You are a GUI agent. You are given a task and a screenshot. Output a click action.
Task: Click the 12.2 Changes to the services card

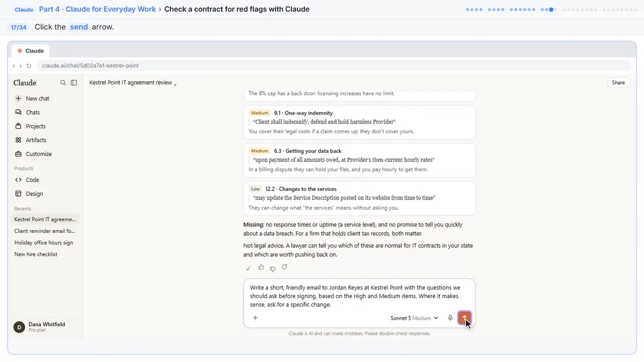(359, 198)
